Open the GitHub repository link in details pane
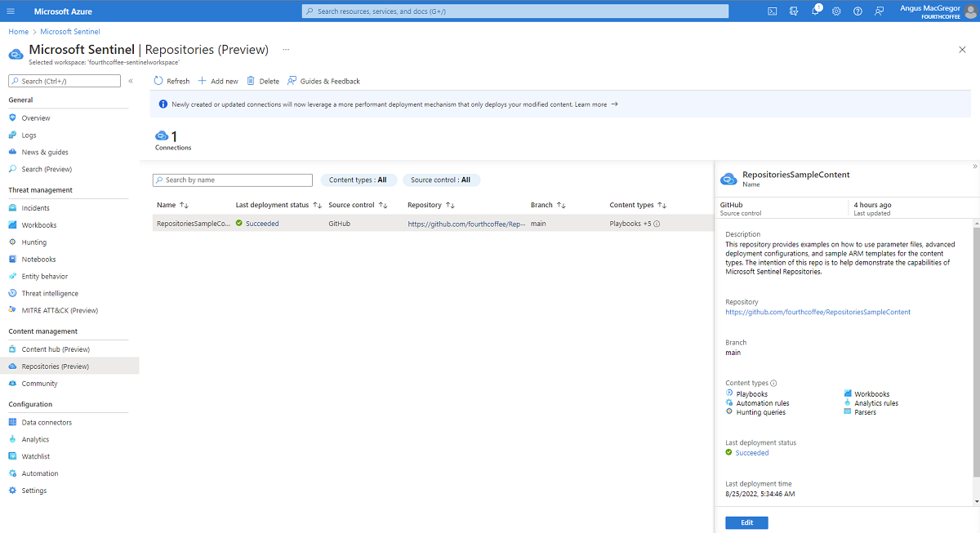 [x=817, y=312]
